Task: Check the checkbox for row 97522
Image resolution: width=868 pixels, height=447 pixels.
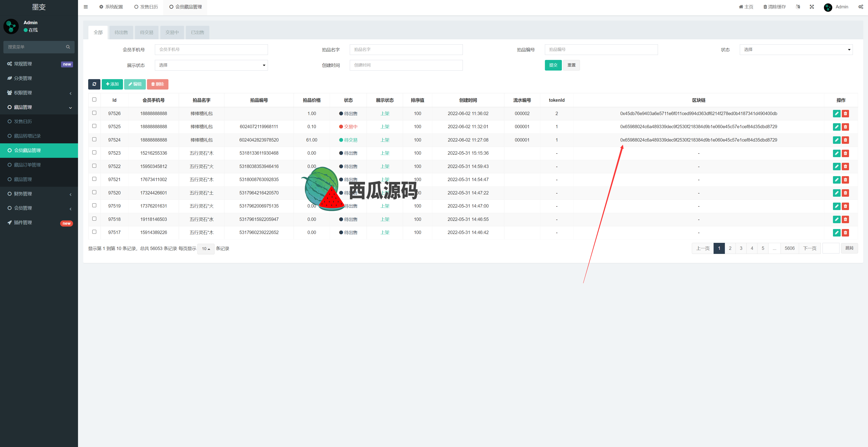Action: (94, 166)
